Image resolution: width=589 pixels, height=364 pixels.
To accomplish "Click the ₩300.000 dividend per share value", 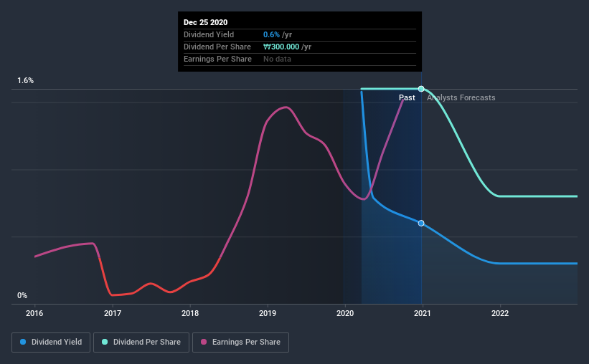I will 281,47.
